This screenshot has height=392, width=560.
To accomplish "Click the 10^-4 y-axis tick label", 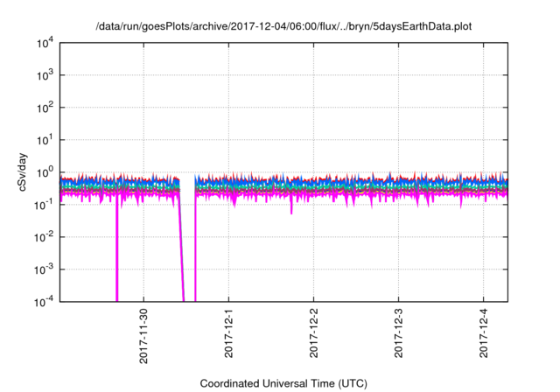I will 45,302.
